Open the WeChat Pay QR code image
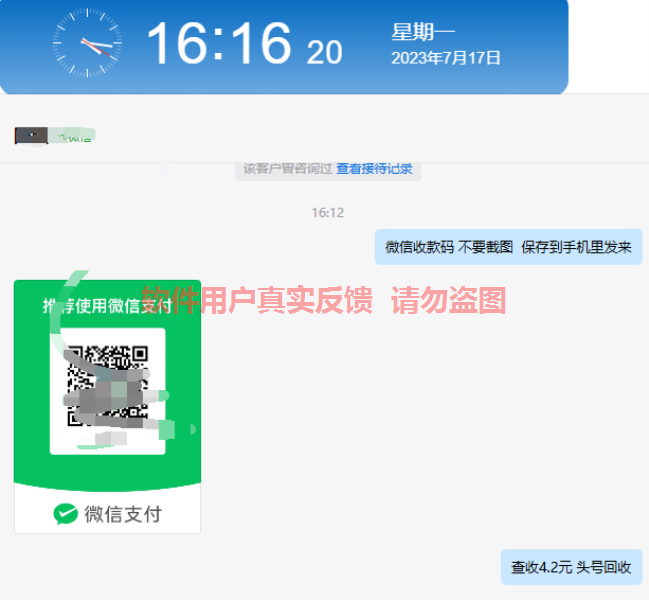 [108, 407]
